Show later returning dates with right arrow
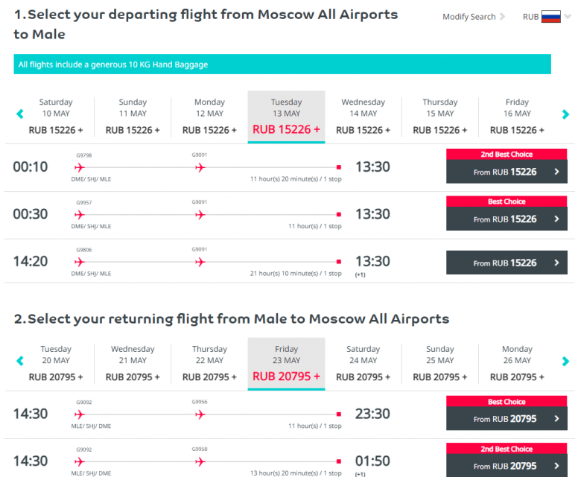 (565, 361)
